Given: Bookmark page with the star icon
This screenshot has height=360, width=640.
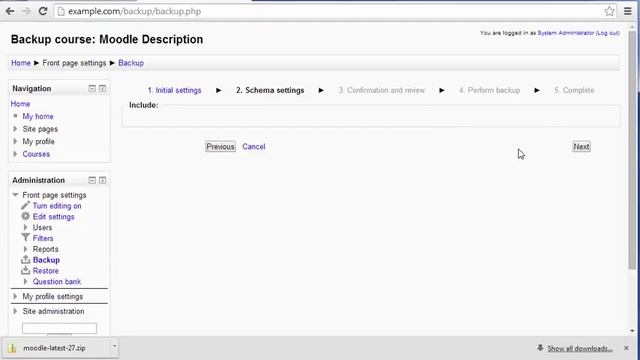Looking at the screenshot, I should (609, 11).
